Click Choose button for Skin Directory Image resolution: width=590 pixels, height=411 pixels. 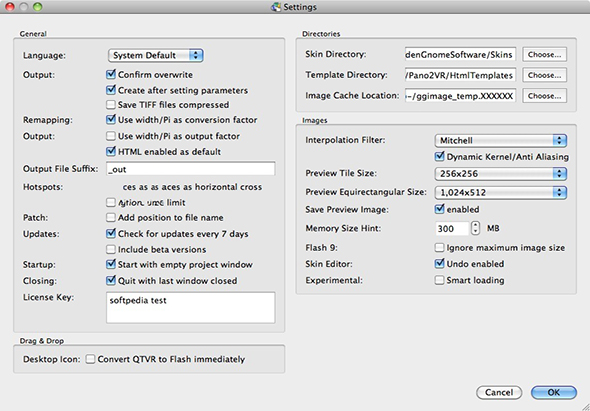coord(544,55)
